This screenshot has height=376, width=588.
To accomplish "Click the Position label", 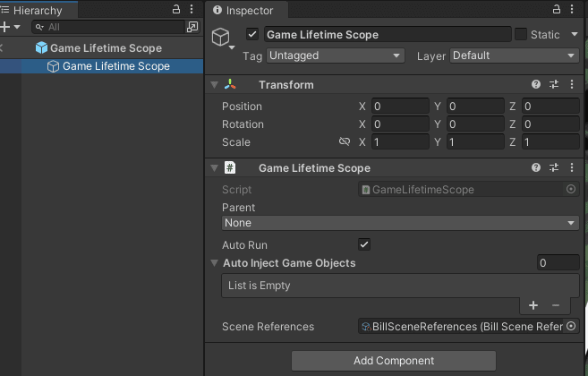I will (x=242, y=107).
